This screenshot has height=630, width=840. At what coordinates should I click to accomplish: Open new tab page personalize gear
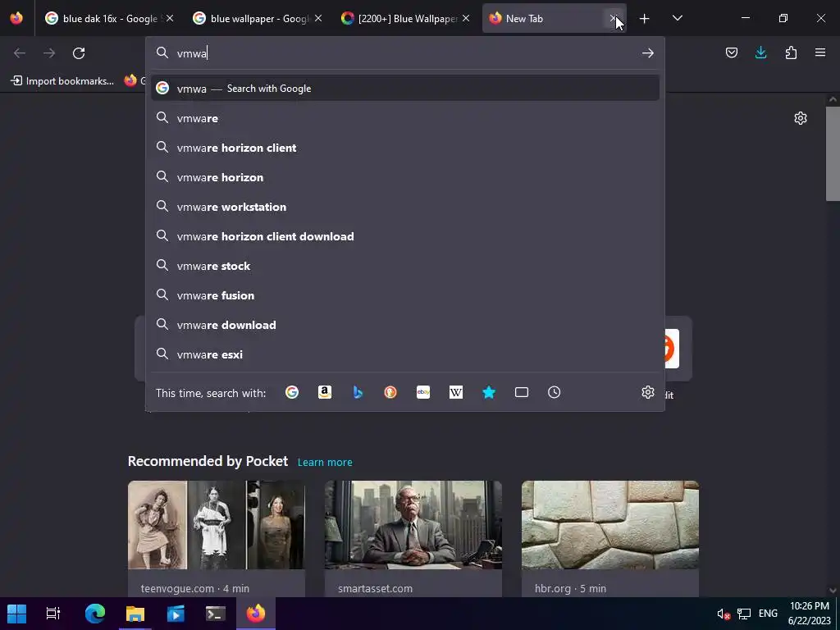point(801,118)
